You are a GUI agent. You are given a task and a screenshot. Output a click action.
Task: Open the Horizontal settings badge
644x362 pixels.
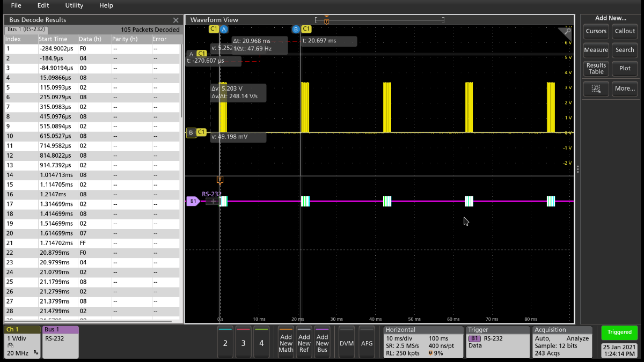[423, 342]
